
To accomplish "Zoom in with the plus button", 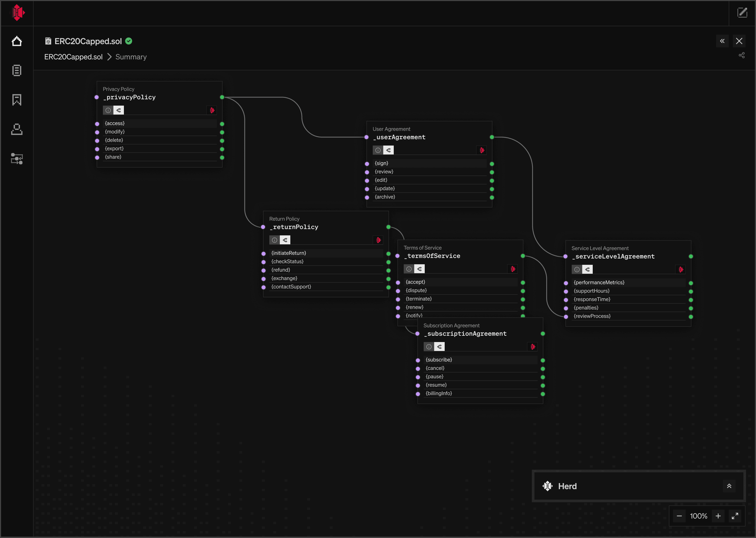I will tap(718, 516).
